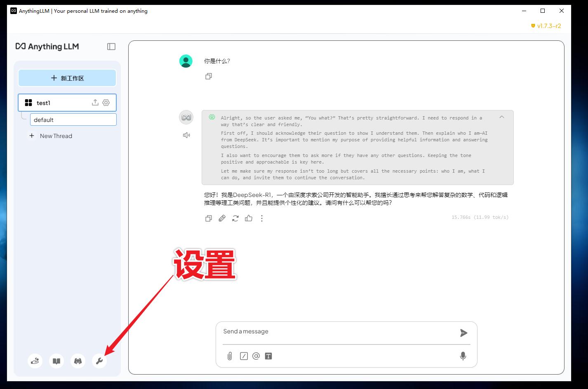
Task: Attach a file with paperclip icon
Action: point(230,356)
